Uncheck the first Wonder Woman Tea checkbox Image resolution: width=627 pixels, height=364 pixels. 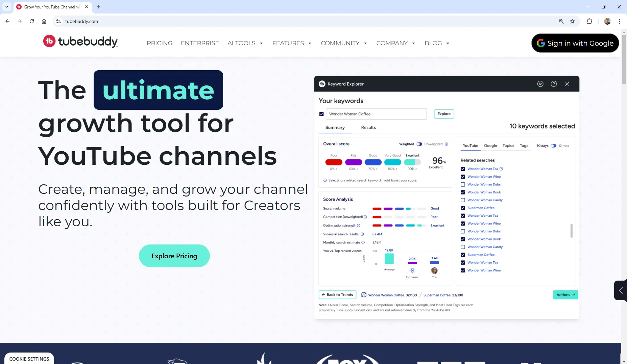pos(463,169)
